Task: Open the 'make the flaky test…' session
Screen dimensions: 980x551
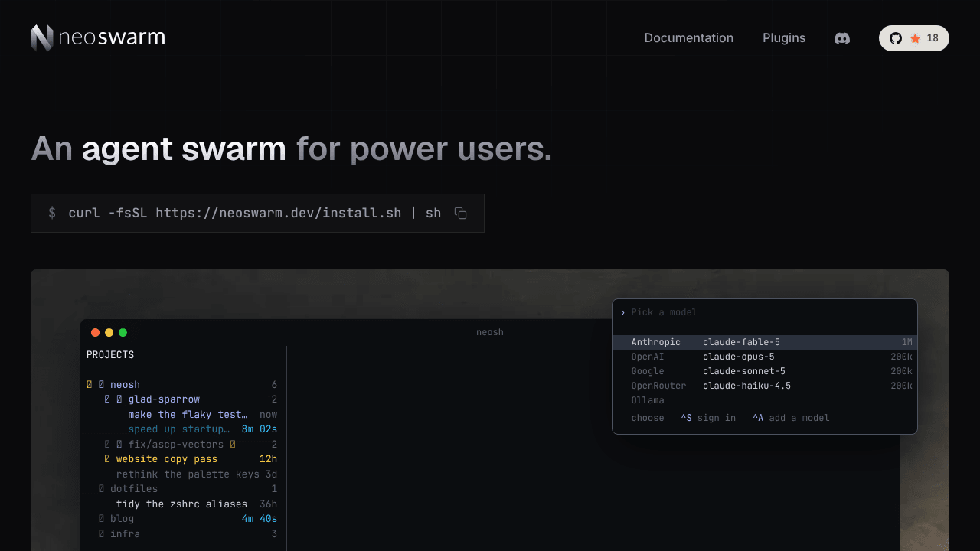Action: point(188,415)
